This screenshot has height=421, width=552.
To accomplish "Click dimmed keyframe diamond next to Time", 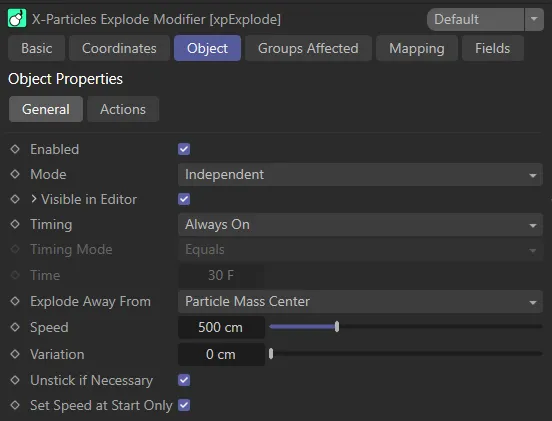I will [15, 275].
